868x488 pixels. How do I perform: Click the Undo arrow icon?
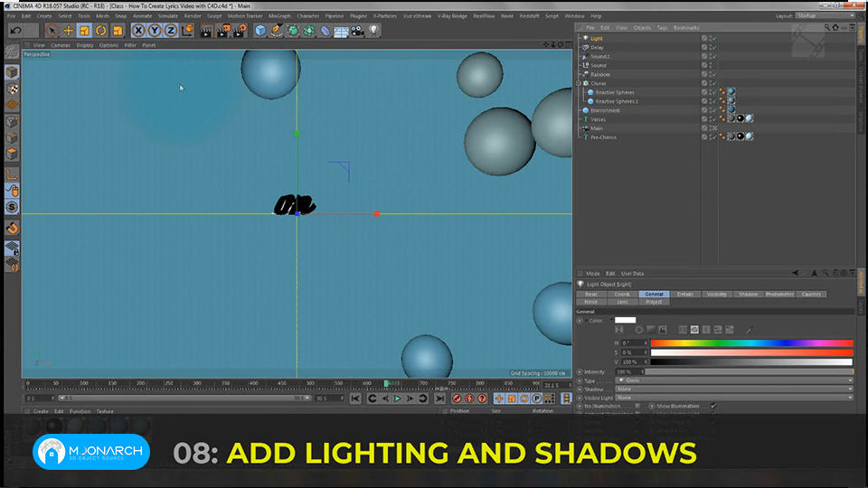click(16, 31)
